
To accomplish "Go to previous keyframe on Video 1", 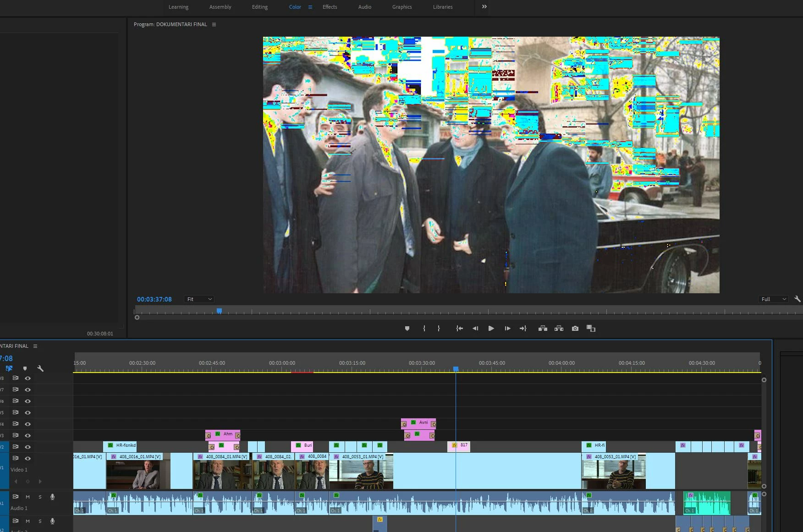I will coord(16,482).
